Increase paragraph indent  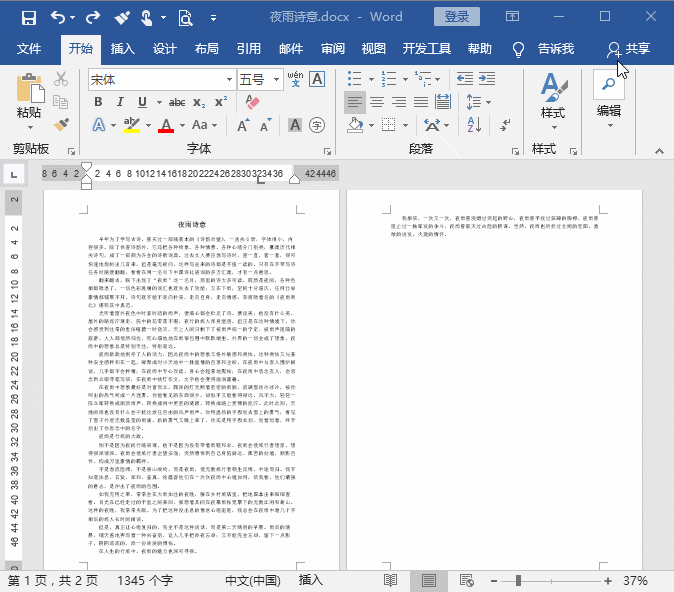click(x=487, y=79)
